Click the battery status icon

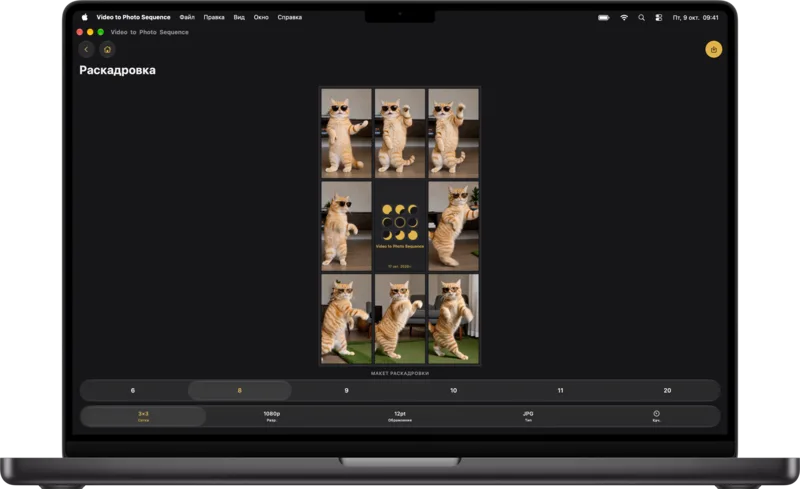coord(604,17)
